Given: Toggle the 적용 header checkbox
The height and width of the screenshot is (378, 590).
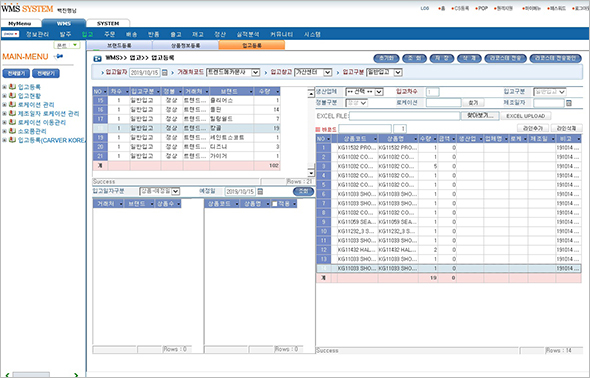Looking at the screenshot, I should 275,204.
